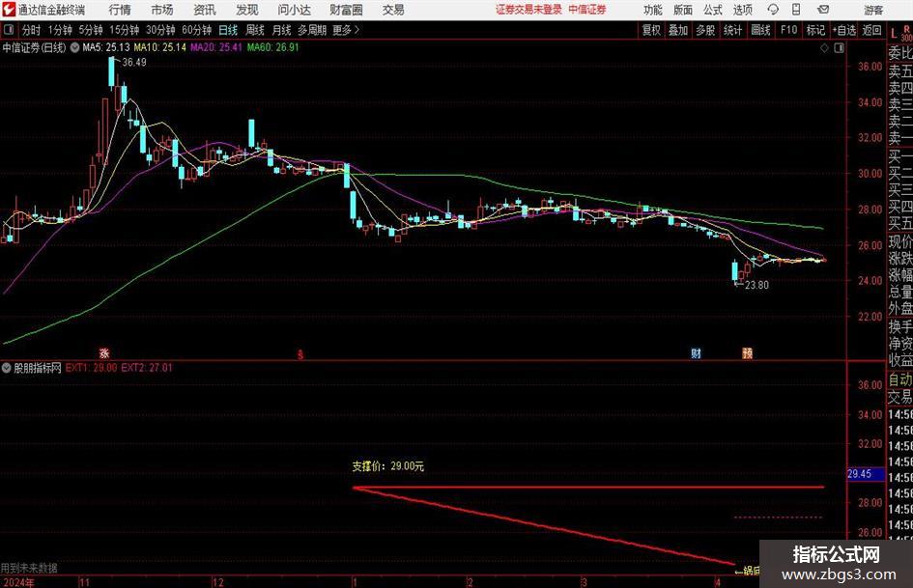Screen dimensions: 913x588
Task: Click the MA10: 25.14 value label
Action: tap(160, 47)
